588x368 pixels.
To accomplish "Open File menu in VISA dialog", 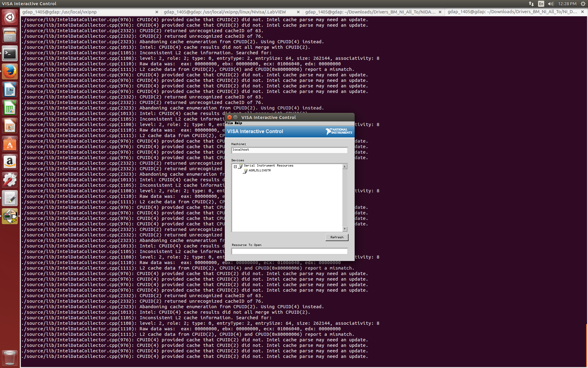I will [x=229, y=123].
